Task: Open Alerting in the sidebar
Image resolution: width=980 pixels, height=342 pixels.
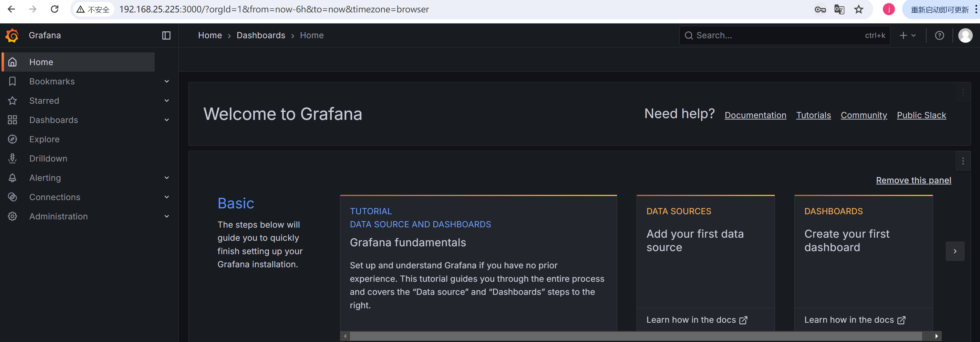Action: tap(45, 178)
